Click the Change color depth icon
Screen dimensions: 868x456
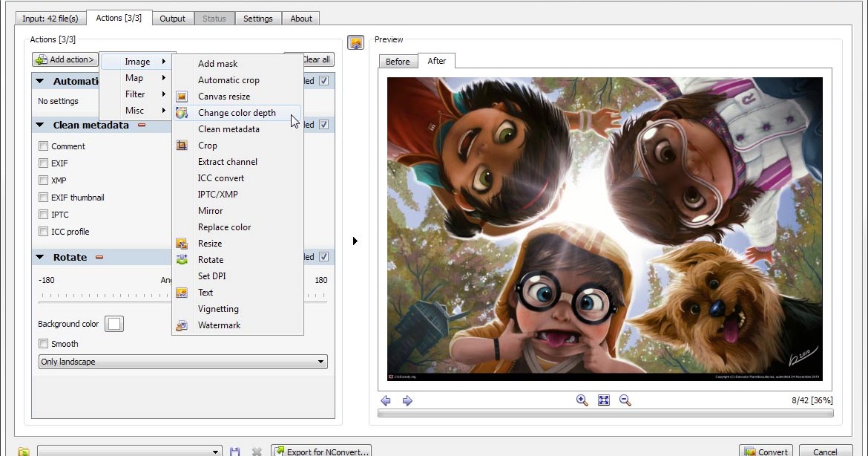tap(182, 113)
